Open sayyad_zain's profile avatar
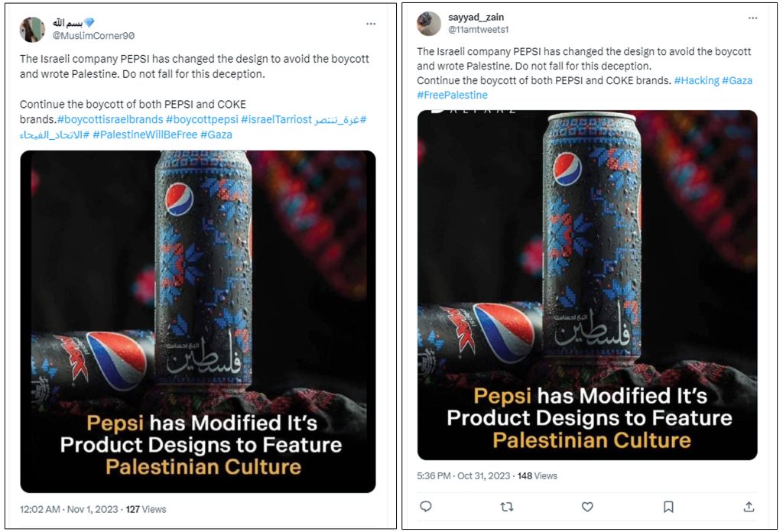The image size is (783, 532). pyautogui.click(x=429, y=24)
